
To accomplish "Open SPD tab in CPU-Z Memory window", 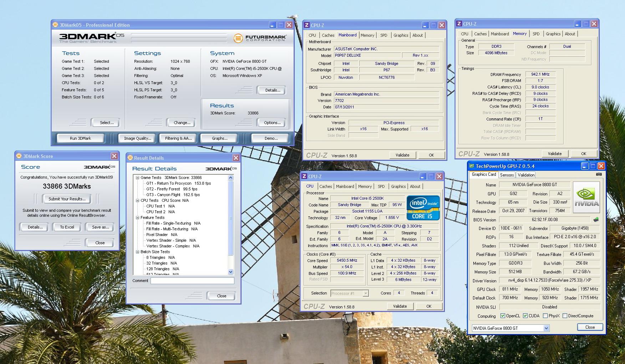I will [536, 34].
